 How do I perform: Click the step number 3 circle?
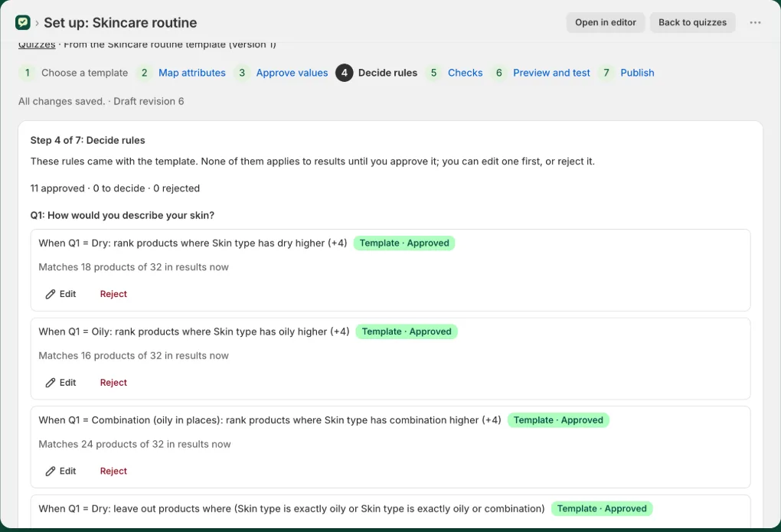[242, 73]
